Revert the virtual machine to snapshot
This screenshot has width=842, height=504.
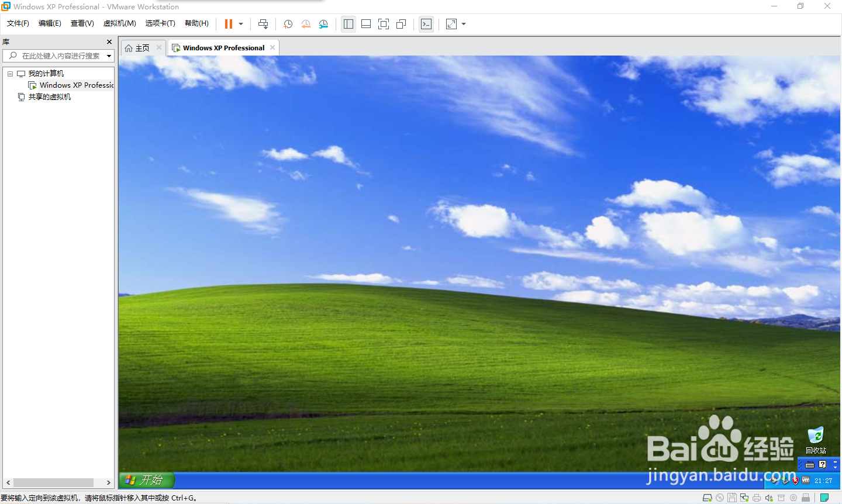[x=306, y=24]
